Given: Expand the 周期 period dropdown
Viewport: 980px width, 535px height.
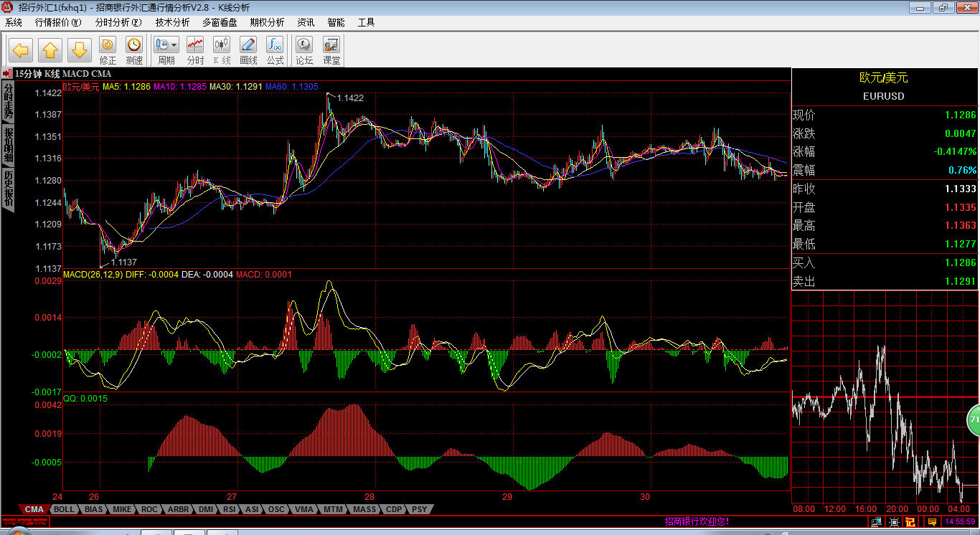Looking at the screenshot, I should click(x=174, y=44).
